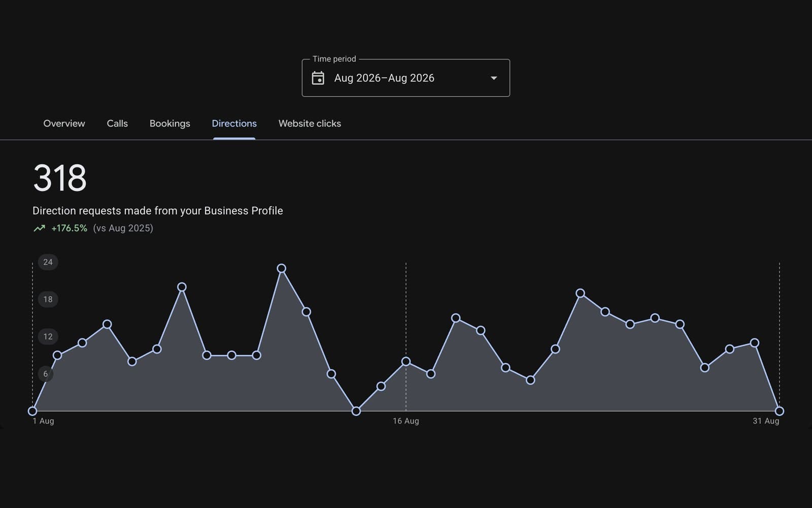The image size is (812, 508).
Task: Select the mid-month zero data point on baseline
Action: point(356,411)
